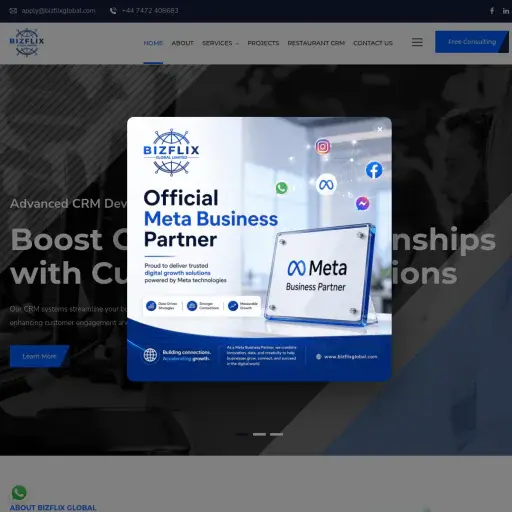Open the Projects page link
The image size is (512, 512).
tap(263, 43)
